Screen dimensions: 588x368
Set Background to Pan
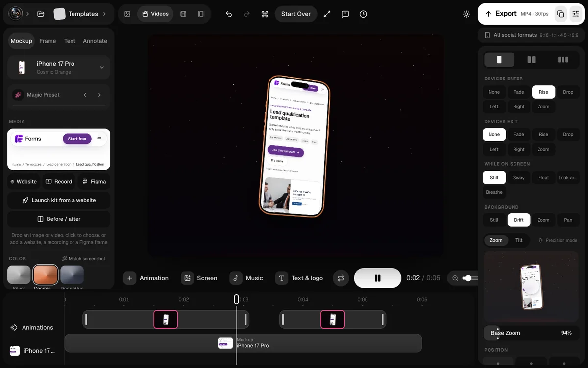[568, 220]
